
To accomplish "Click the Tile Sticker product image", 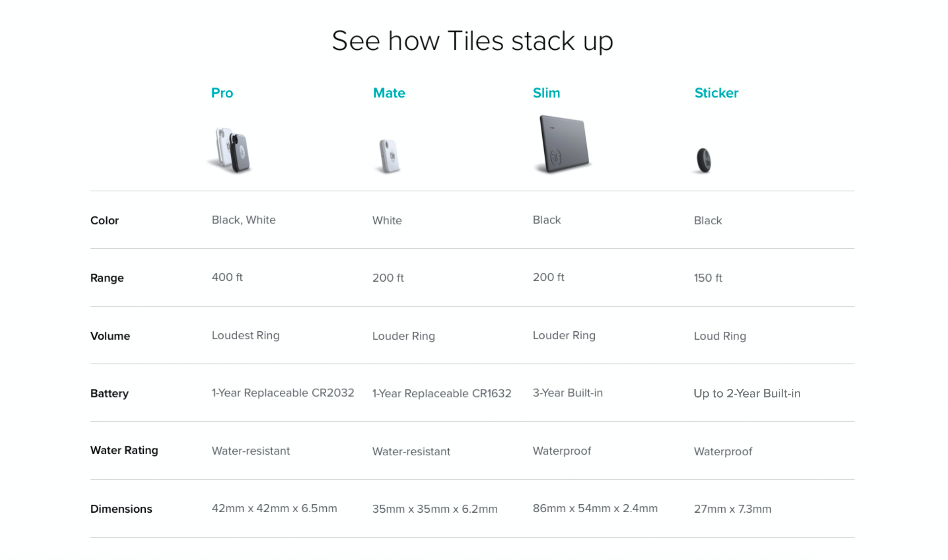I will pos(704,160).
